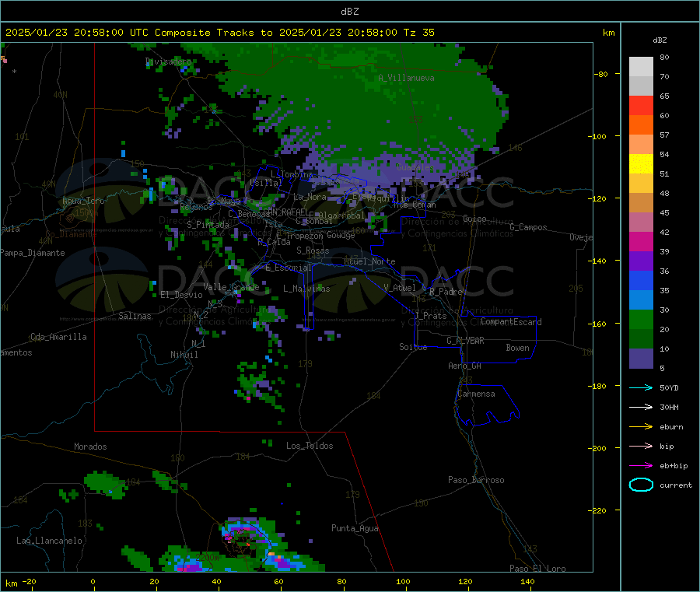Image resolution: width=700 pixels, height=592 pixels.
Task: Pick the gold swatch between 51 and 48
Action: [641, 184]
